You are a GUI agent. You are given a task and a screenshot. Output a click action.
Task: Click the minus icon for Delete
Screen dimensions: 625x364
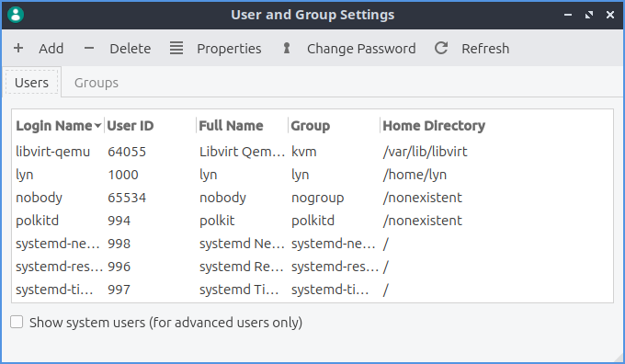click(x=89, y=48)
